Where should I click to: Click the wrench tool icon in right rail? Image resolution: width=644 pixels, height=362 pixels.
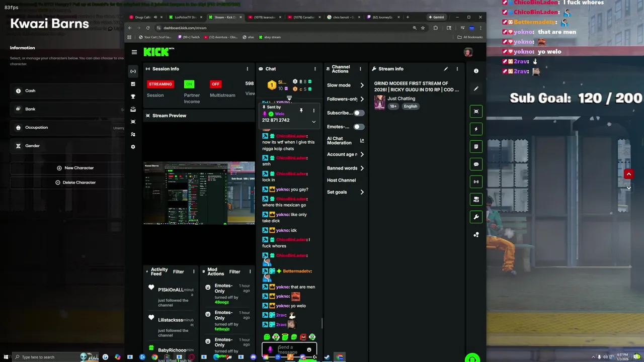tap(476, 217)
